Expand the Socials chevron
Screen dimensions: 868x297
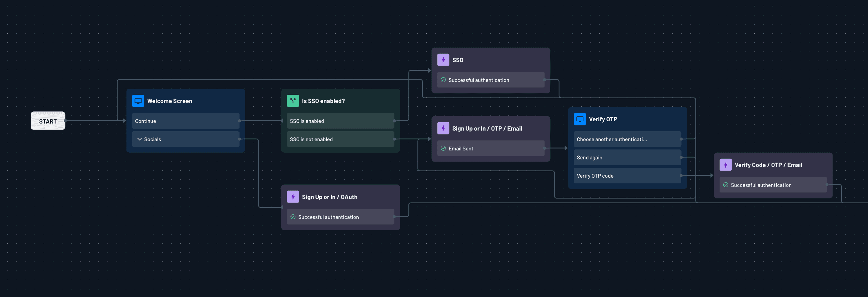pos(140,139)
